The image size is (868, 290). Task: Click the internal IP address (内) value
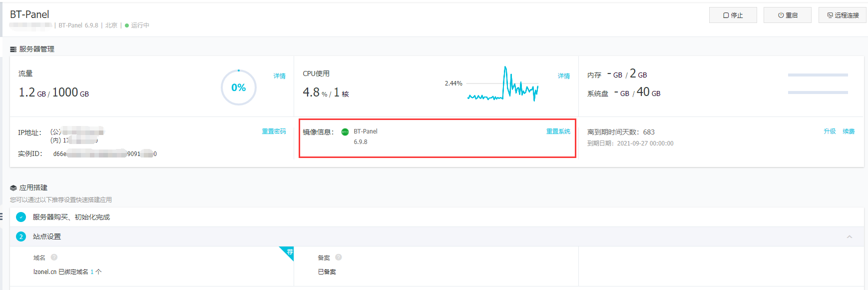coord(74,140)
